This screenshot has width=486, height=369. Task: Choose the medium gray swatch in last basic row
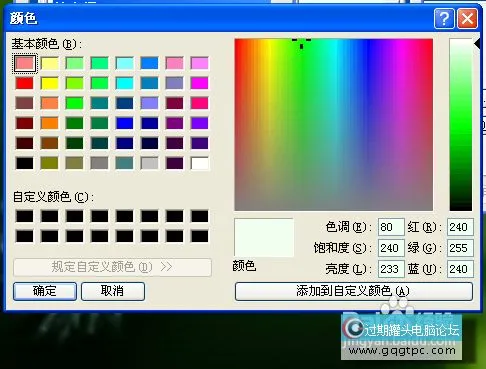[100, 163]
